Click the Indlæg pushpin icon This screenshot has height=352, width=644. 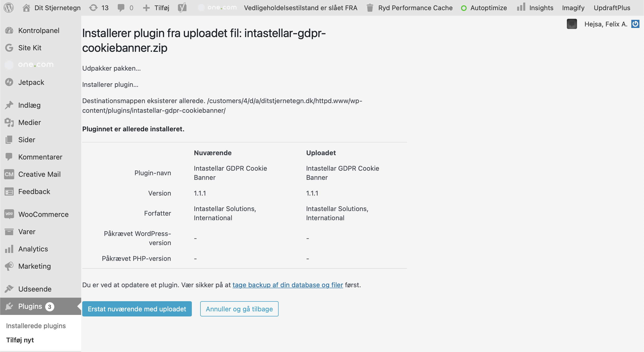[x=9, y=105]
